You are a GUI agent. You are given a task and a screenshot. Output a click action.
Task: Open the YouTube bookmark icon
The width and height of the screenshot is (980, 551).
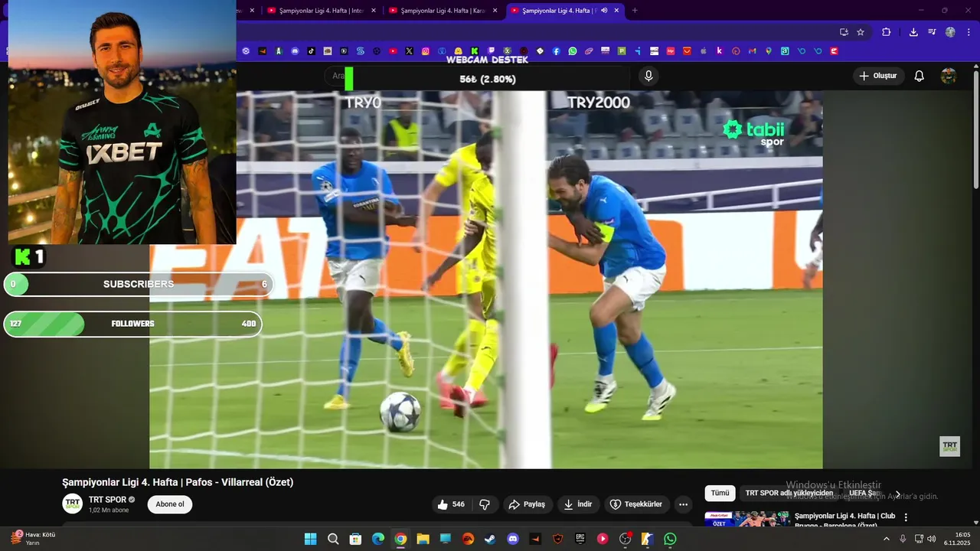[393, 51]
